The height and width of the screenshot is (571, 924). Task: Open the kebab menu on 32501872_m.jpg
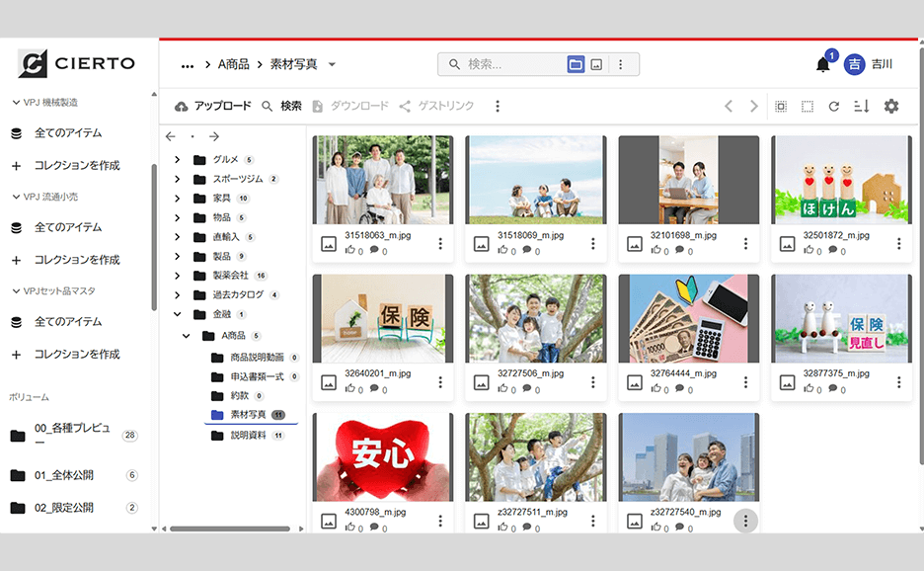point(897,241)
